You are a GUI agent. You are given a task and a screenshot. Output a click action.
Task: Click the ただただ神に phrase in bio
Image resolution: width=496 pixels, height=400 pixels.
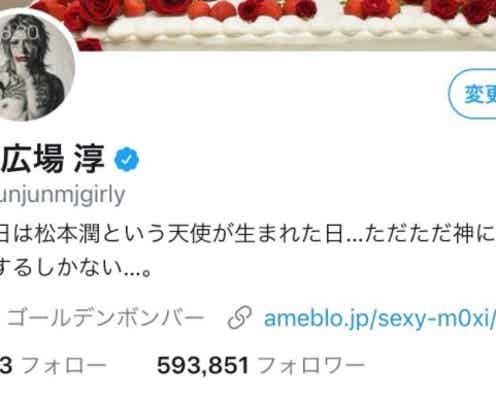pos(430,234)
